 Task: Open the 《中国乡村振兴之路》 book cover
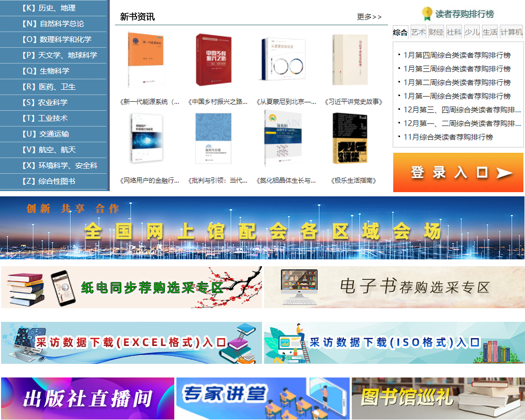point(213,60)
